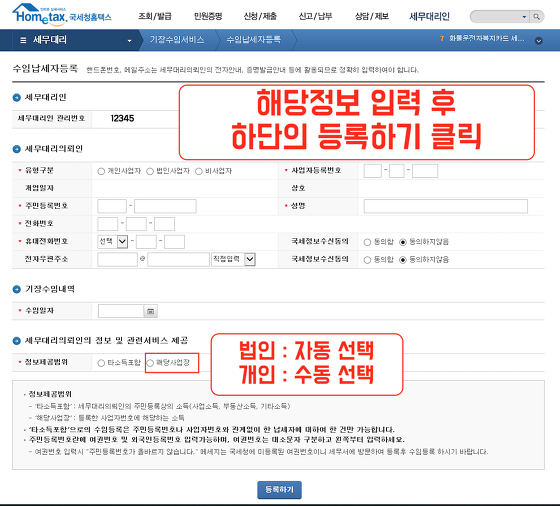This screenshot has width=560, height=506.
Task: Select 동의하지않음 in 휴대전화번호 row
Action: tap(403, 242)
